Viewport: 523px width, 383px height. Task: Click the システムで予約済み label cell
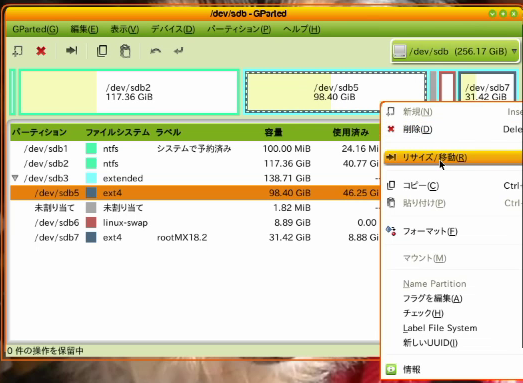194,148
